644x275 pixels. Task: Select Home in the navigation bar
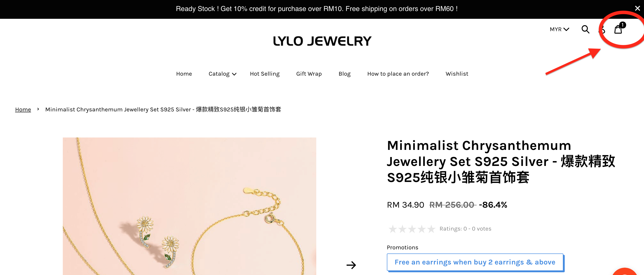click(184, 74)
